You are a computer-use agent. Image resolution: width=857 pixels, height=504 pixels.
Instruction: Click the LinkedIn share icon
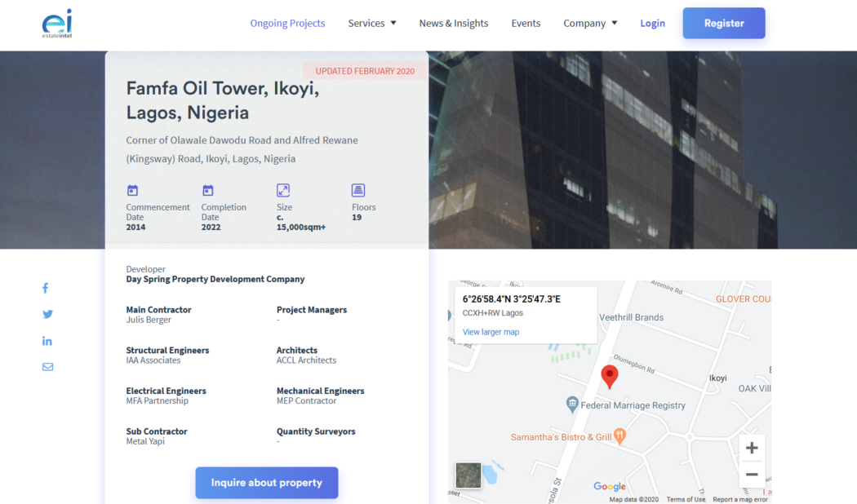click(x=47, y=340)
